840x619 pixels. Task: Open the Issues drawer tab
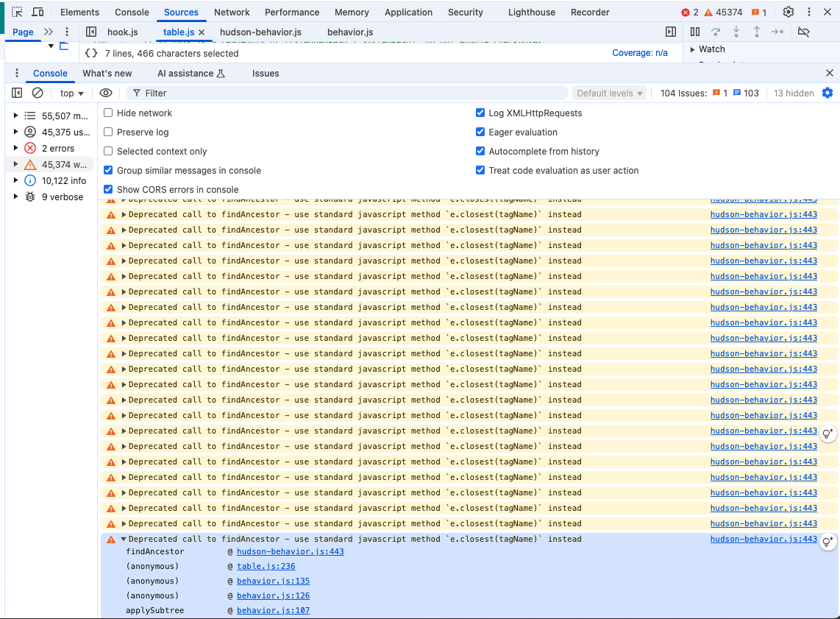point(266,74)
